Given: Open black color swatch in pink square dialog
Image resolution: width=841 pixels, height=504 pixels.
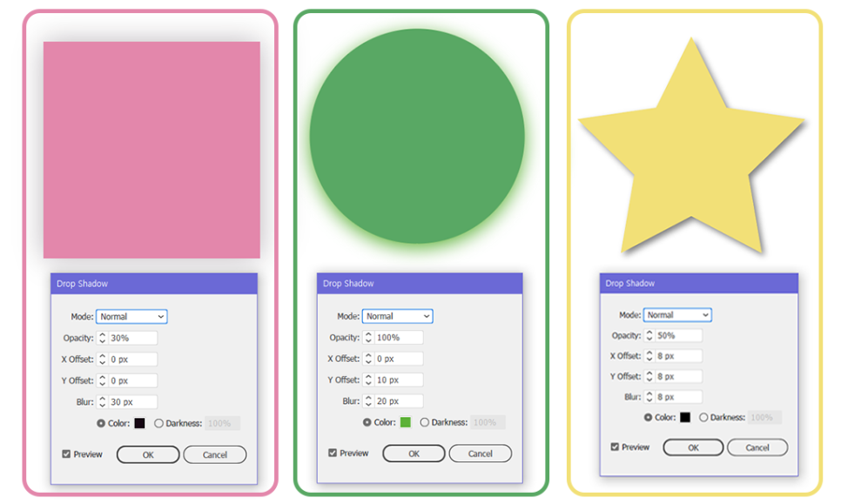Looking at the screenshot, I should click(x=139, y=423).
